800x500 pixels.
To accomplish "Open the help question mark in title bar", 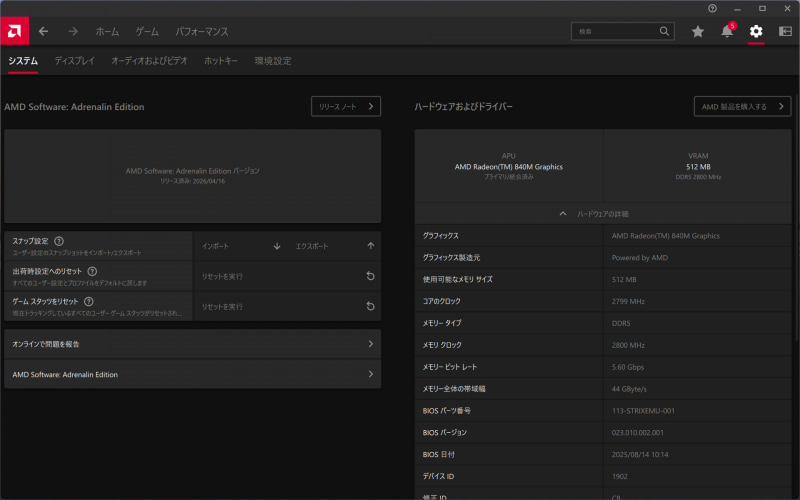I will tap(712, 8).
